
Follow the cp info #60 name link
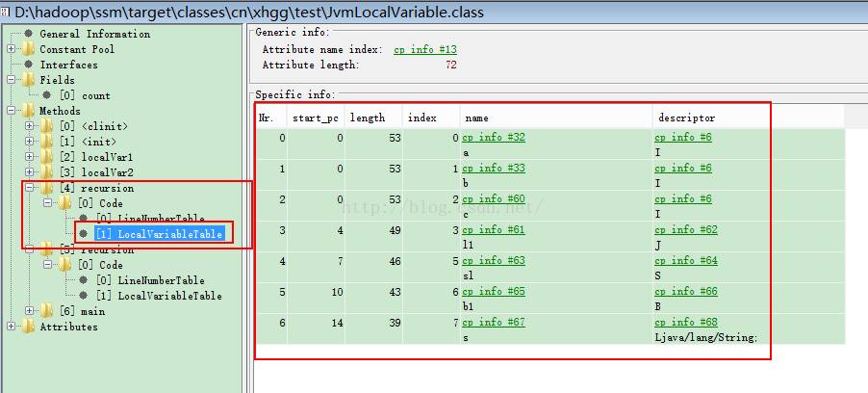pyautogui.click(x=494, y=198)
